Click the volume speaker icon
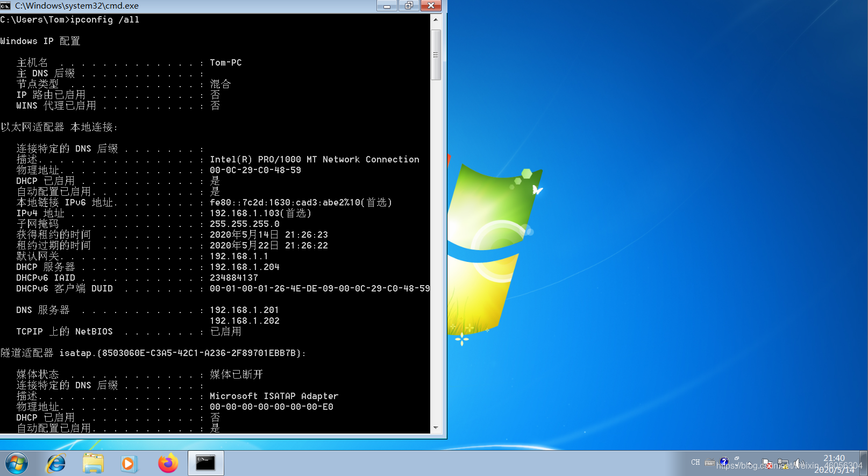The height and width of the screenshot is (476, 868). tap(799, 463)
